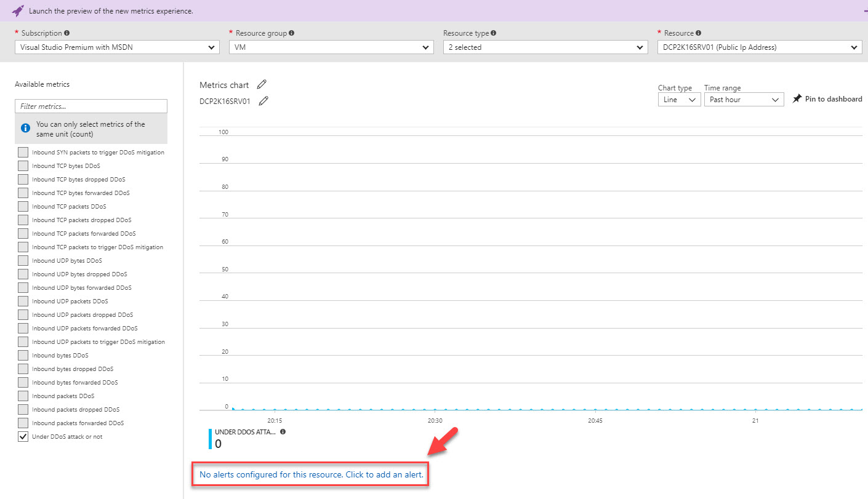This screenshot has height=499, width=868.
Task: Click info icon next to Under DDoS legend
Action: click(x=283, y=432)
